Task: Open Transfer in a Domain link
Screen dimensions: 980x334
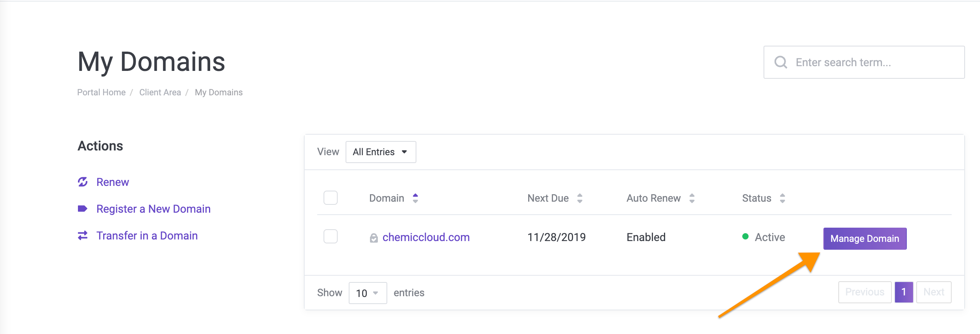Action: point(147,236)
